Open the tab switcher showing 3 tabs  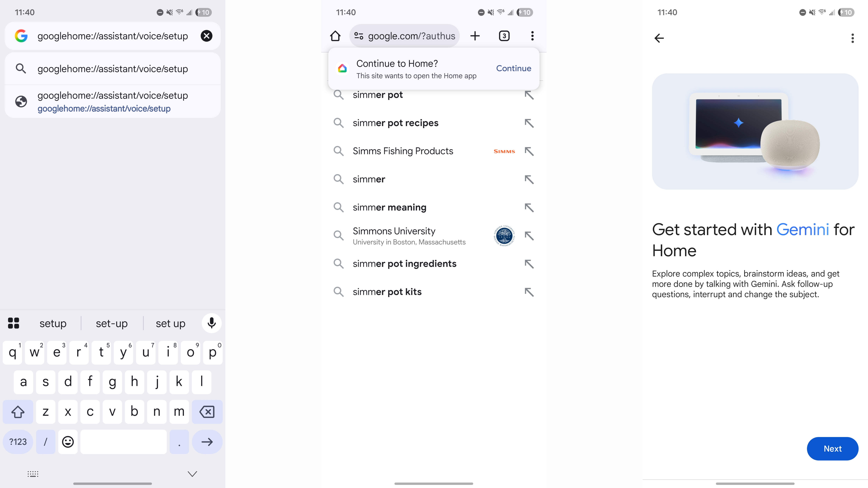504,36
